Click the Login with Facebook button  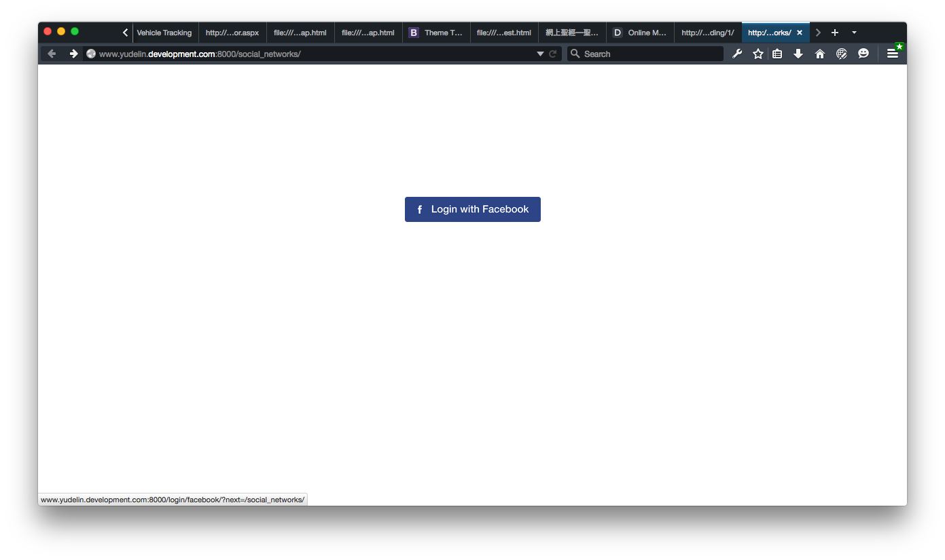tap(472, 209)
